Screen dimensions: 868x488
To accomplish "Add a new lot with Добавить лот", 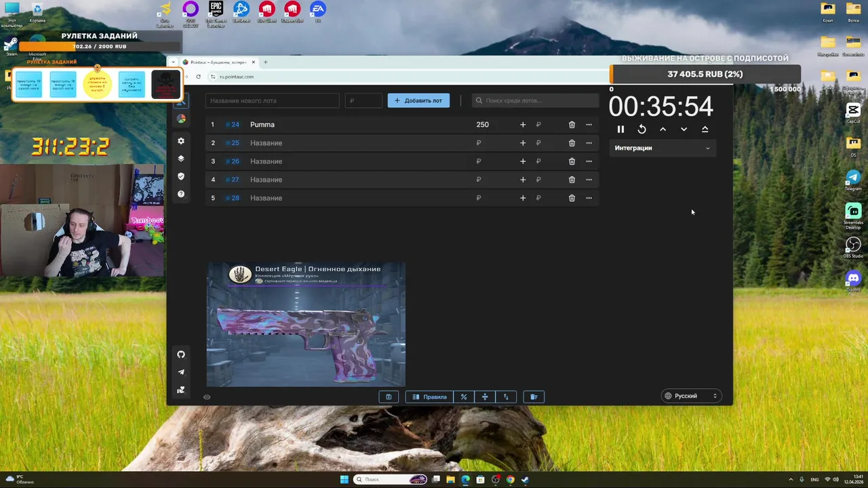I will [418, 100].
